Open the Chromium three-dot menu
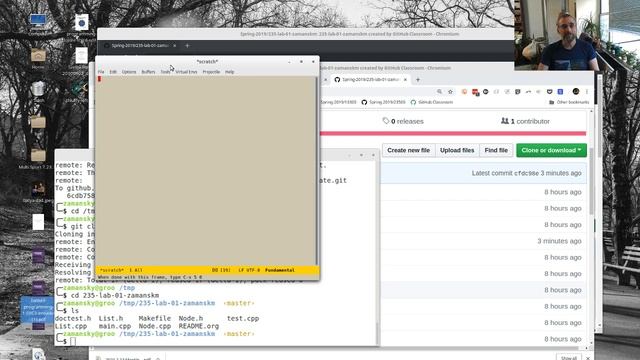The width and height of the screenshot is (640, 360). (587, 92)
